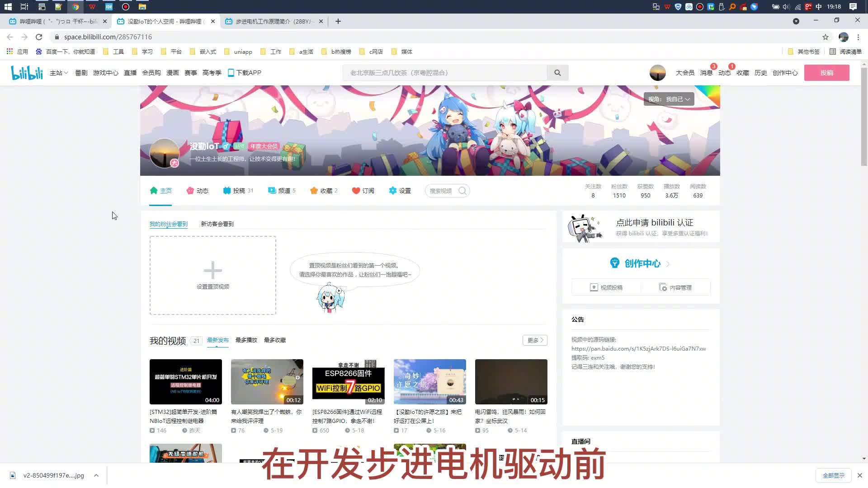Image resolution: width=868 pixels, height=488 pixels.
Task: Open the 有人嘲笑我焊出了个蜘蛛 video title
Action: [x=266, y=416]
